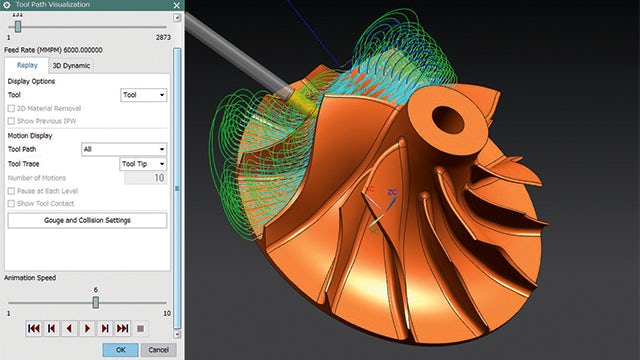
Task: Jump to end of tool path
Action: (122, 329)
